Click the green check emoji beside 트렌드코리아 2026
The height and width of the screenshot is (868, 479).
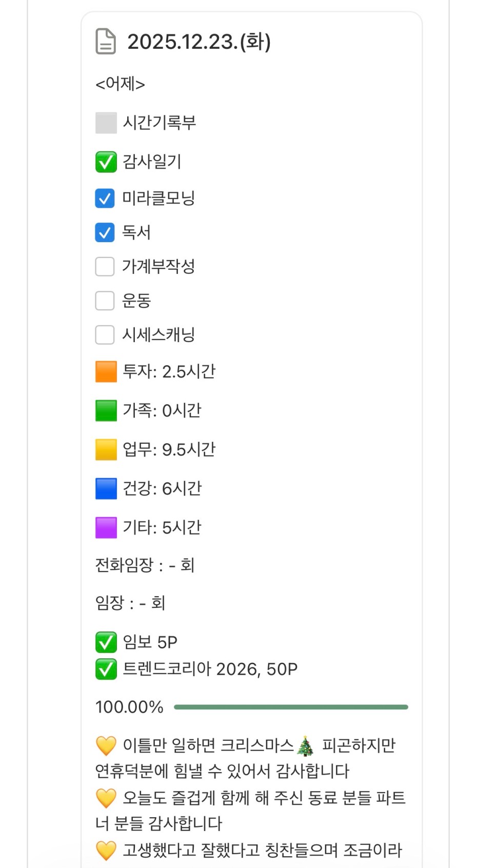(106, 669)
